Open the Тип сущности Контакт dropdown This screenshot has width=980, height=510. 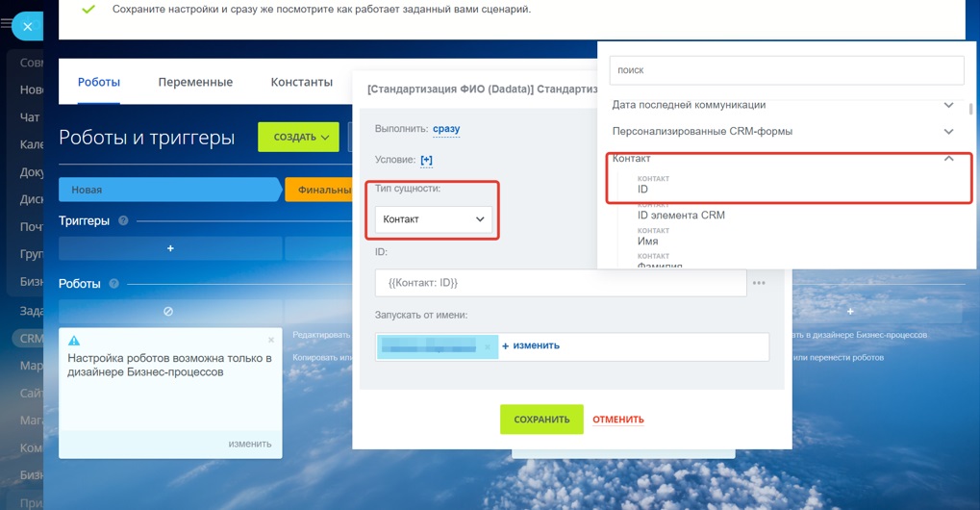point(433,219)
